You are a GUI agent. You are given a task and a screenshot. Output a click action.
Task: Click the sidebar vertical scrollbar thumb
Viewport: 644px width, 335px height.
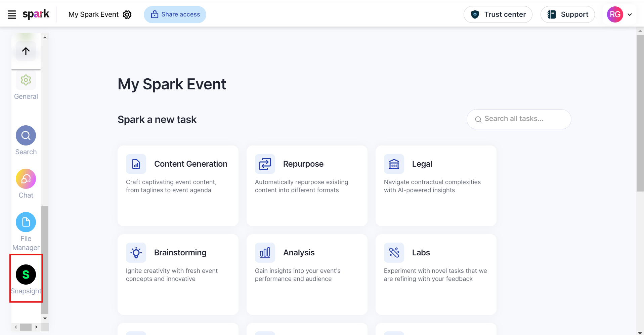(x=45, y=260)
